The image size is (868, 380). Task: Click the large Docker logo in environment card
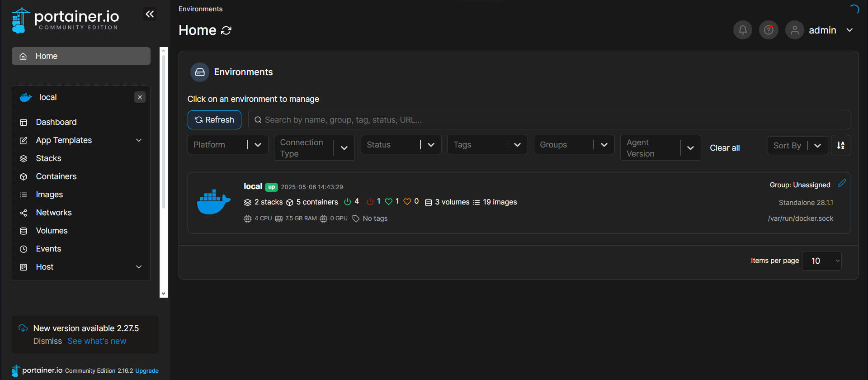(x=214, y=202)
